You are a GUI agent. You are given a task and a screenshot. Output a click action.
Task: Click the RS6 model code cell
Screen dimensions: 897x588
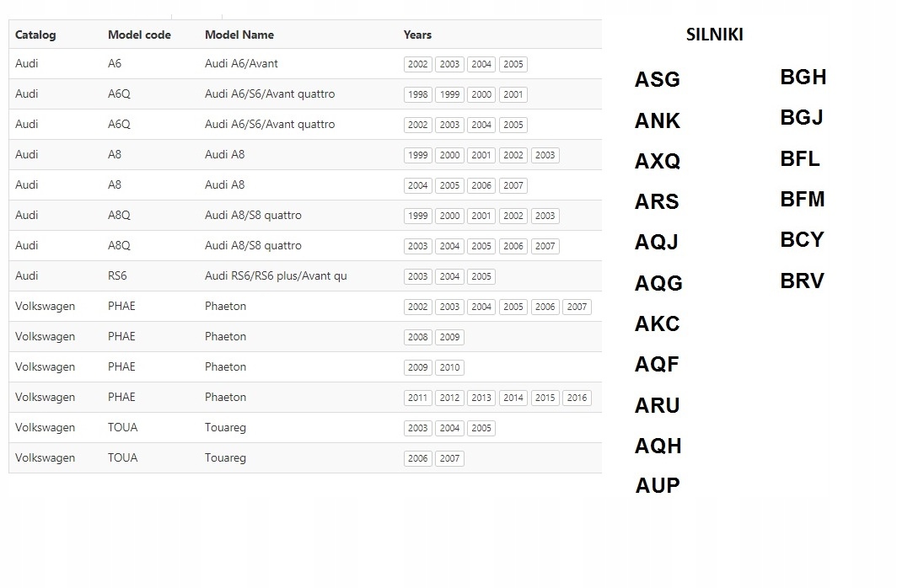(117, 275)
